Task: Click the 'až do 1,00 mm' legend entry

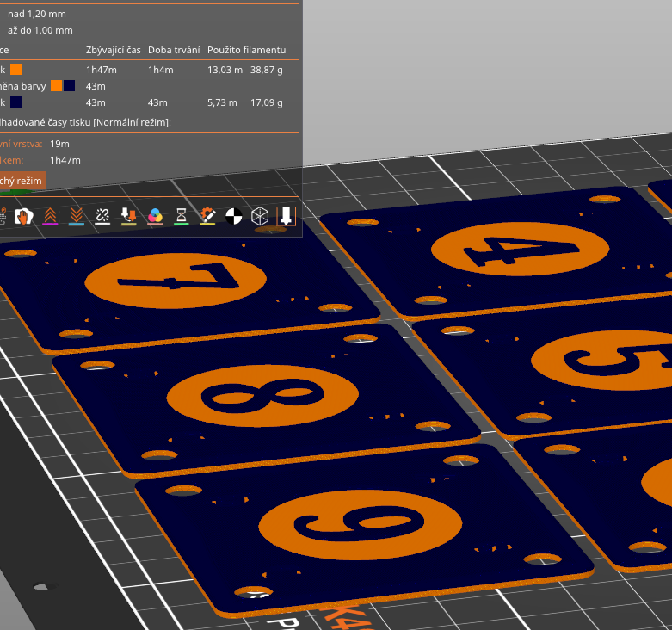Action: pos(40,30)
